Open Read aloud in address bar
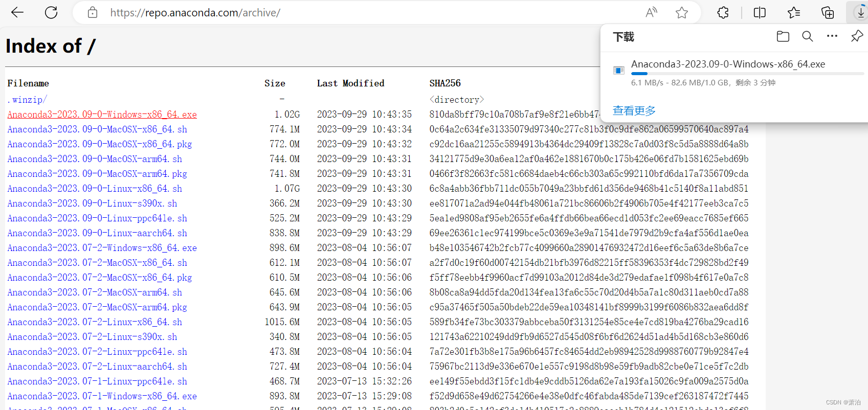Screen dimensions: 868x410 tap(651, 12)
